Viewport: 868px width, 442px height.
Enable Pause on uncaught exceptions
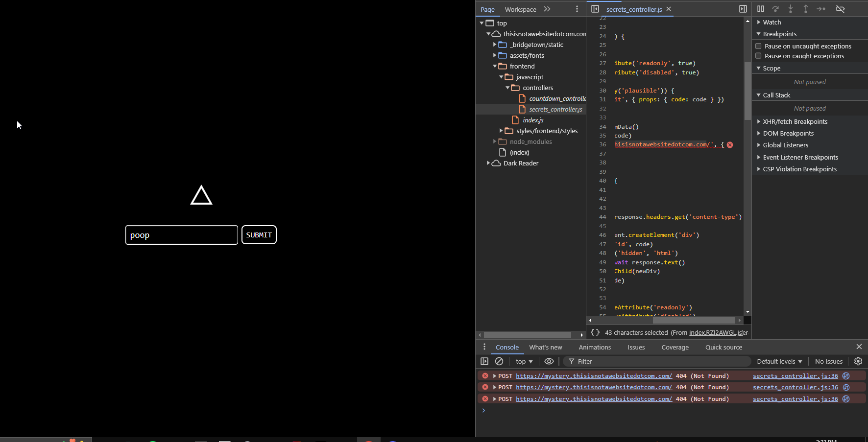758,46
